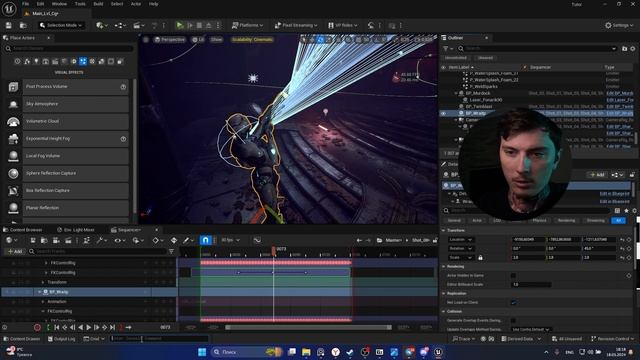Start Play in Editor with green arrow
Screen dimensions: 640x360
click(x=180, y=25)
